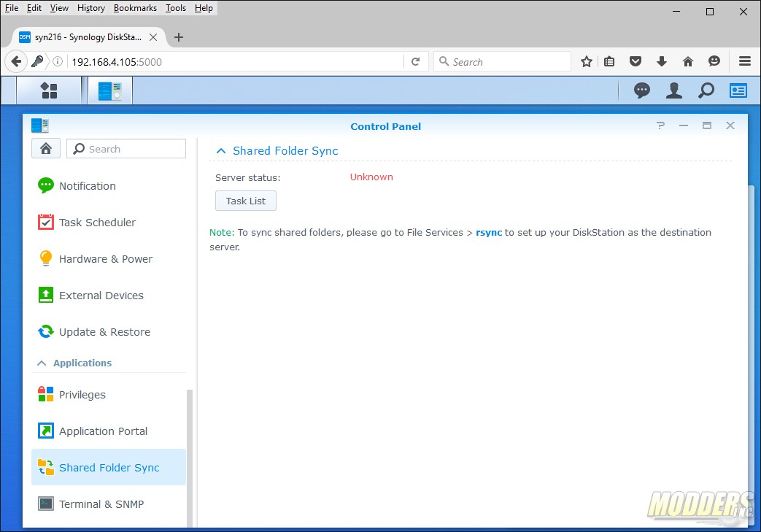Image resolution: width=761 pixels, height=532 pixels.
Task: Follow the rsync link
Action: pyautogui.click(x=489, y=232)
